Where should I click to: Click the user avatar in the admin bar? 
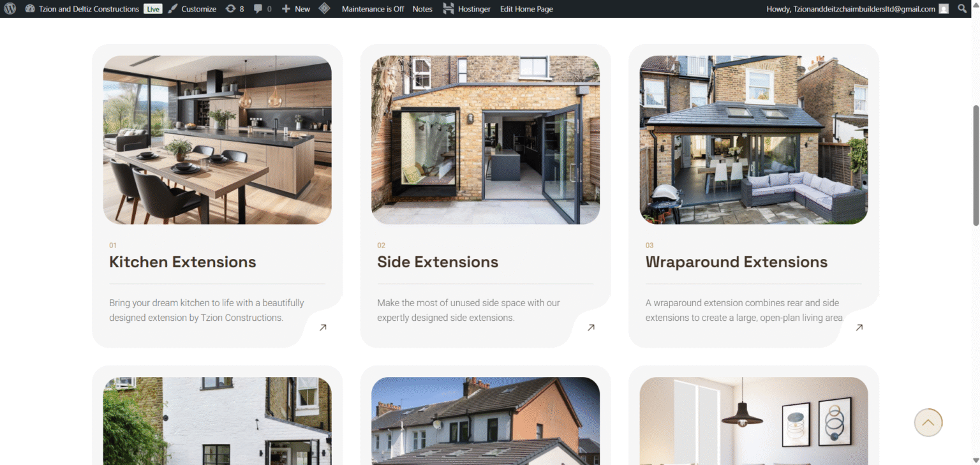pyautogui.click(x=944, y=9)
